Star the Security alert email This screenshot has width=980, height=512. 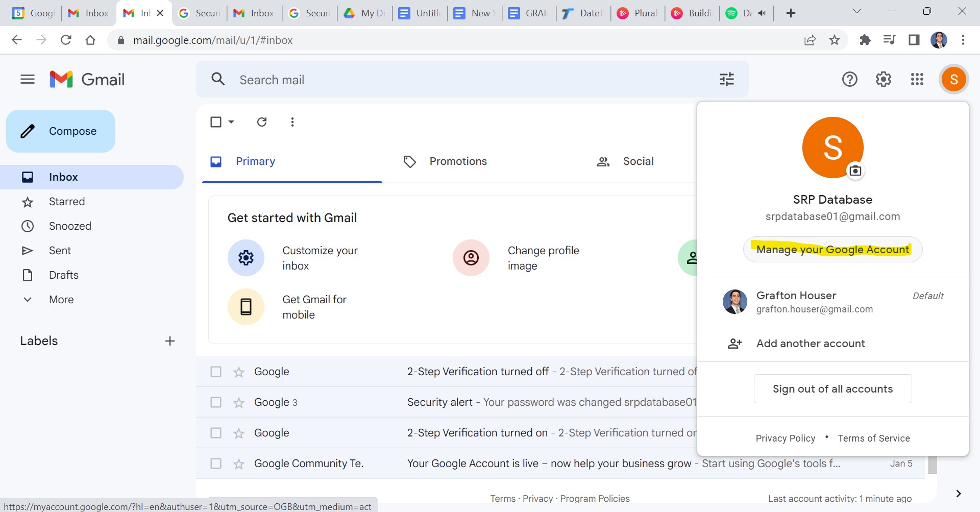pos(239,403)
